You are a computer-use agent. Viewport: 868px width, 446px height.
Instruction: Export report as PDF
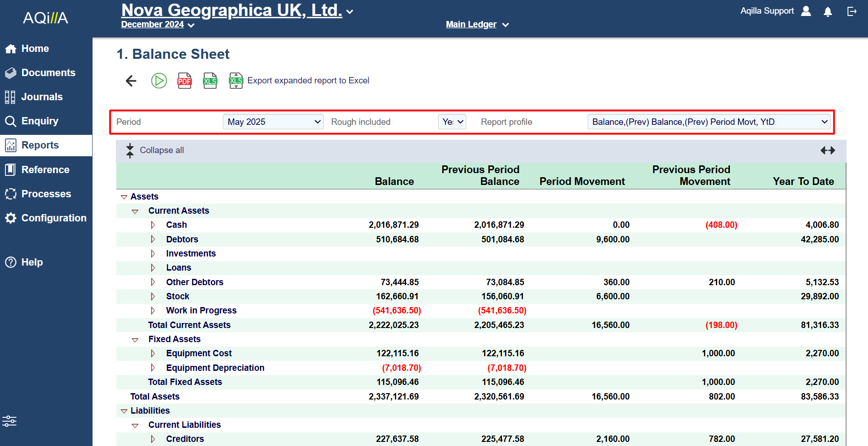184,81
